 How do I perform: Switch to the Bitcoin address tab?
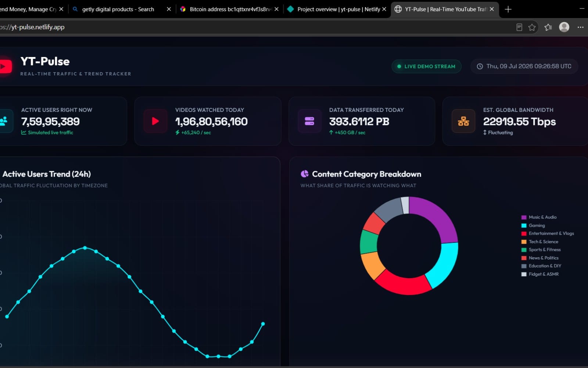pos(230,9)
